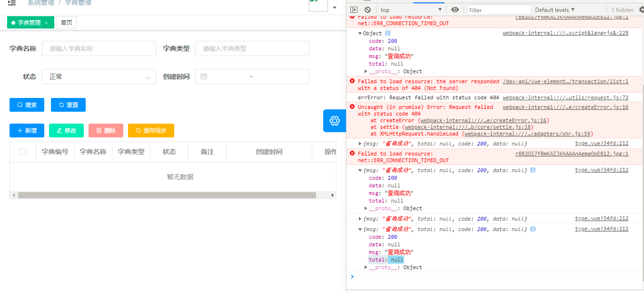Focus the 请输入字典名称 input

pos(99,48)
